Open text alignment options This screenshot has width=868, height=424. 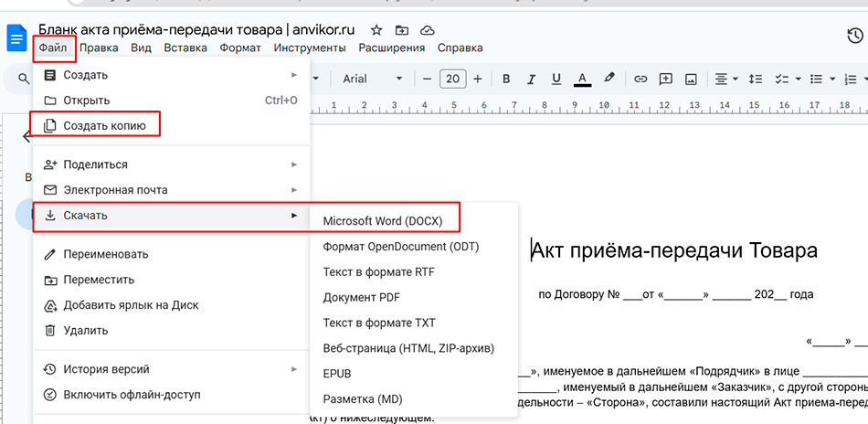726,79
